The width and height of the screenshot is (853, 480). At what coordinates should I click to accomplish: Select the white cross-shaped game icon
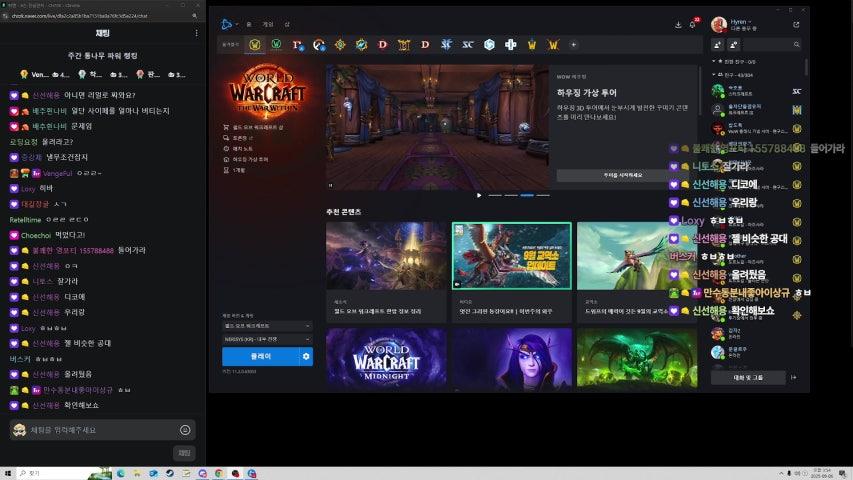pyautogui.click(x=510, y=45)
